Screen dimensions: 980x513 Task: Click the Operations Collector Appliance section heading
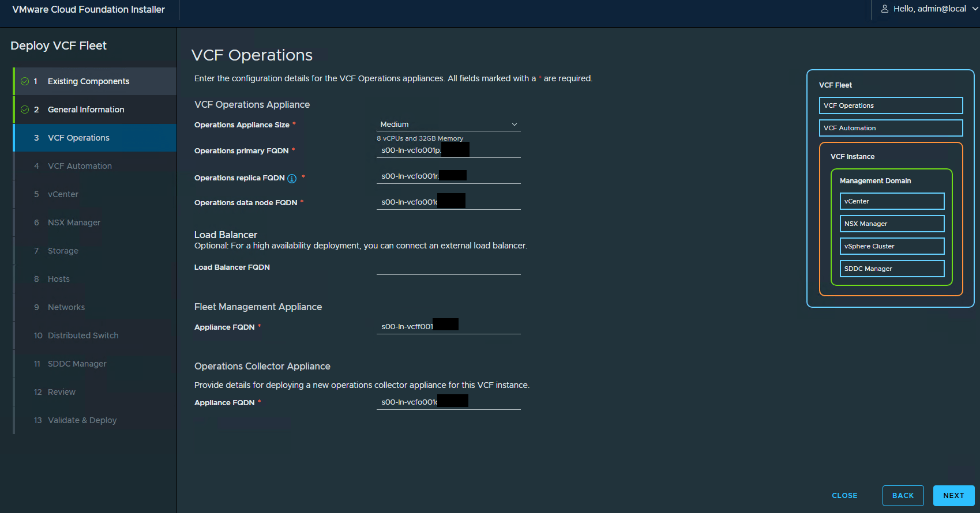click(x=262, y=367)
